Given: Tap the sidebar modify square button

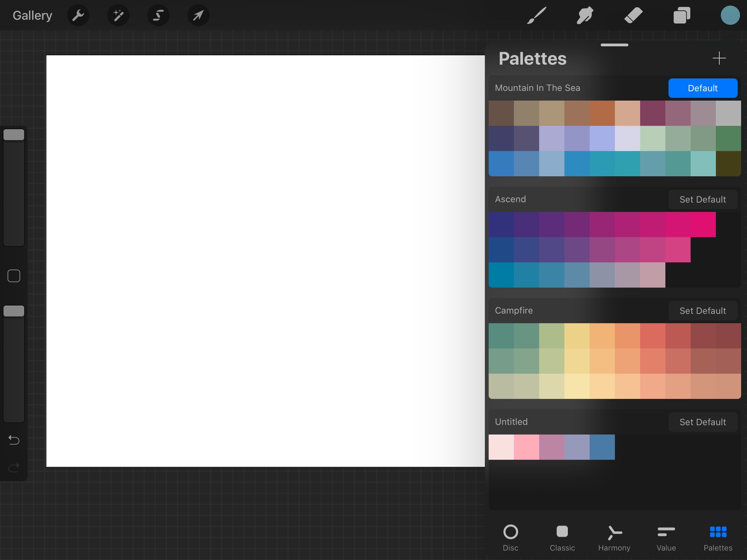Looking at the screenshot, I should point(13,276).
